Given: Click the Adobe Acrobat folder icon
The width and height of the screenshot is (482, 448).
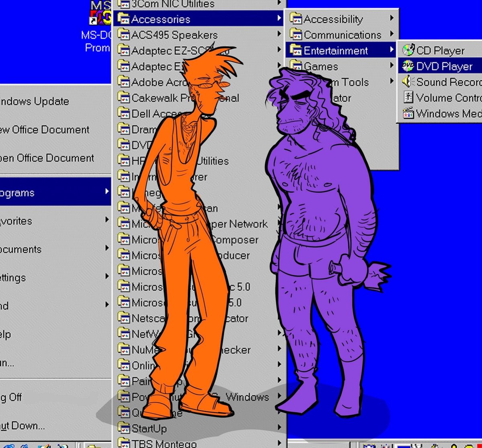Looking at the screenshot, I should [x=123, y=82].
